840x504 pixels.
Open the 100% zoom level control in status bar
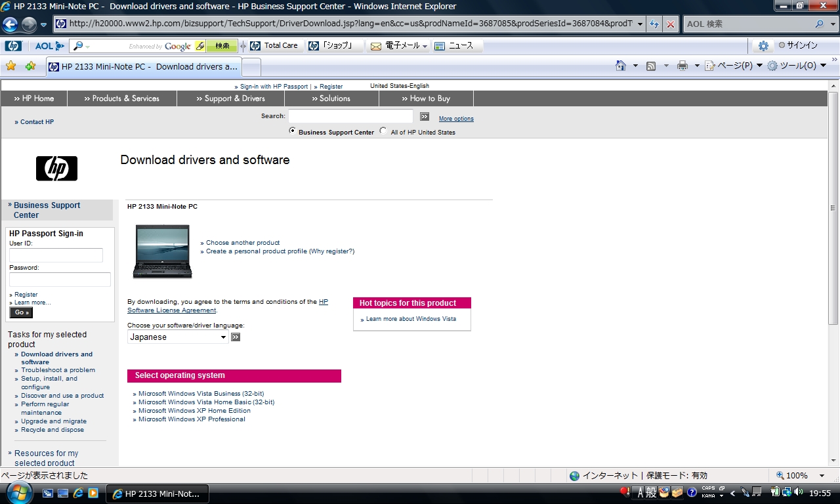pyautogui.click(x=801, y=475)
